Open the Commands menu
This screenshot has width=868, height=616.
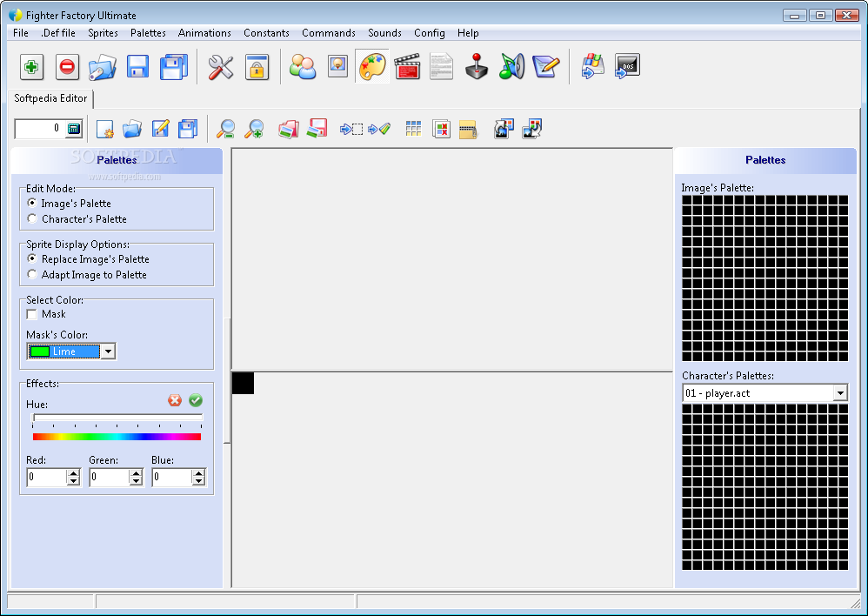click(x=328, y=33)
